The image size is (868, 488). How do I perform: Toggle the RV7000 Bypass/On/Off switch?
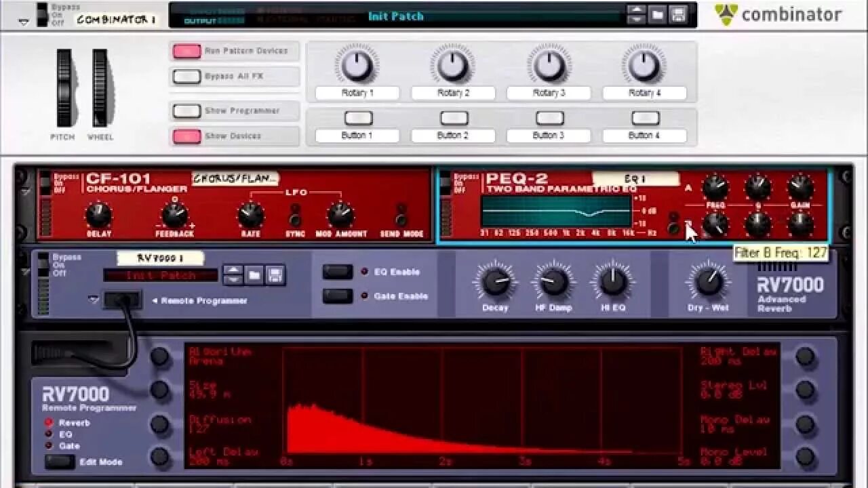click(x=43, y=265)
